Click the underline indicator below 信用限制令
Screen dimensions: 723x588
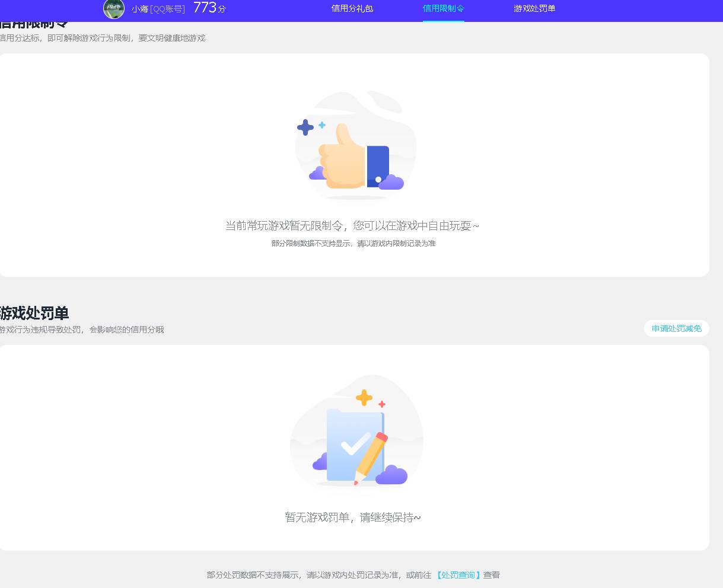[x=443, y=21]
